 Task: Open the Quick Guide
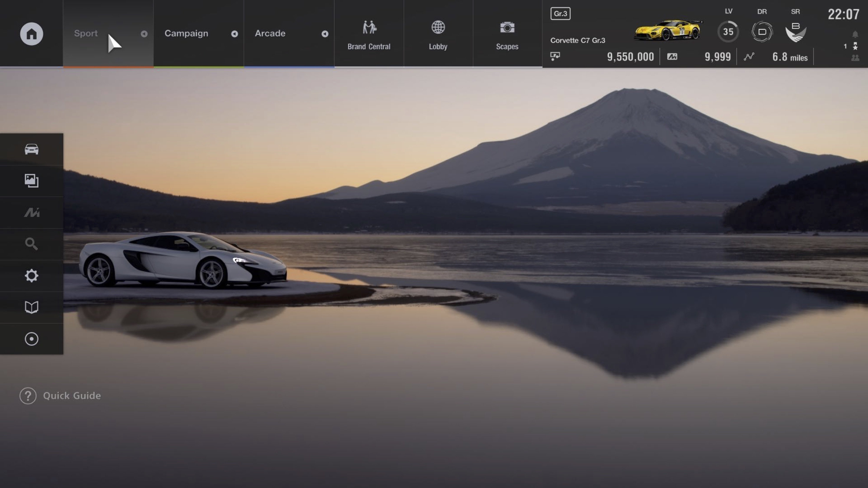60,396
